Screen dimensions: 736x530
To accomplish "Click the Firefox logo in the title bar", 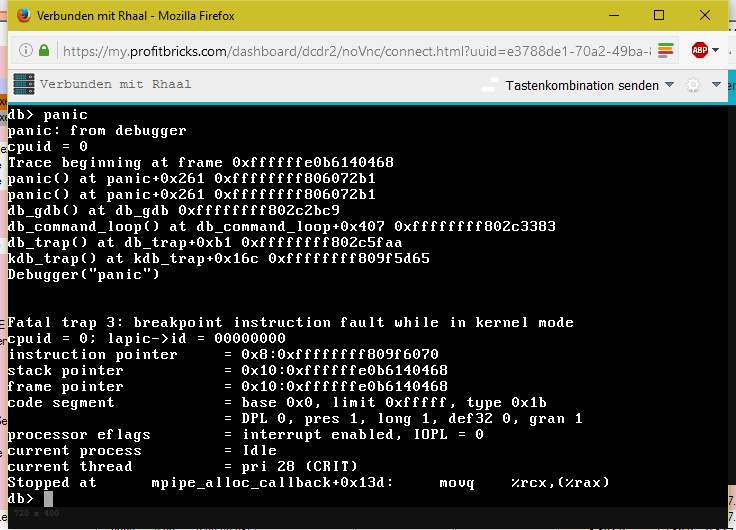I will pyautogui.click(x=18, y=16).
